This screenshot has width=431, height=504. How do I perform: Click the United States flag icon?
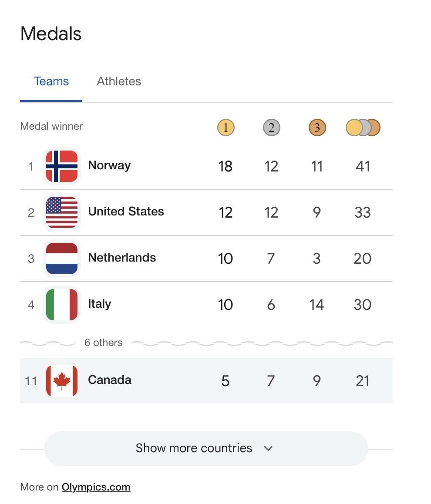coord(62,212)
